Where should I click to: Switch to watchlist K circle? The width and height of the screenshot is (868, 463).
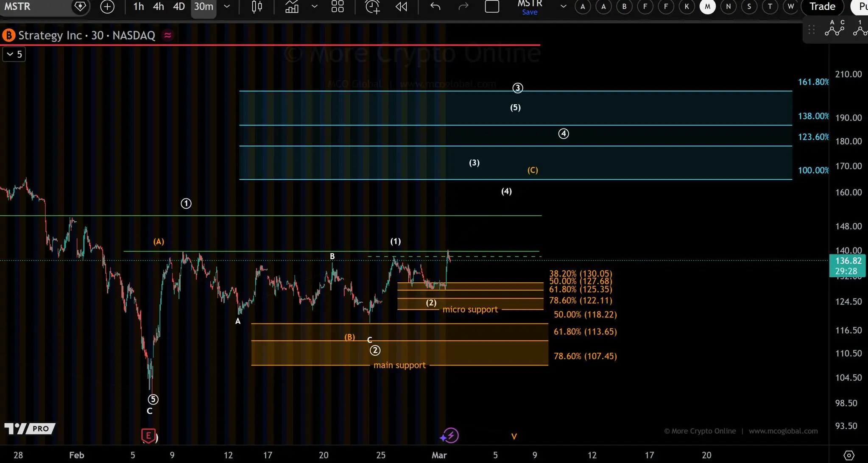(x=687, y=6)
